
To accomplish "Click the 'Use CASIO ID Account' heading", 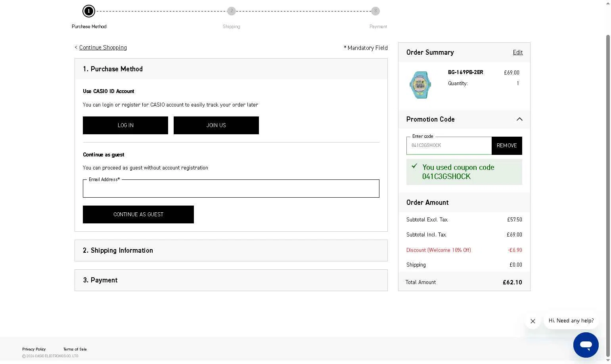I will point(109,91).
